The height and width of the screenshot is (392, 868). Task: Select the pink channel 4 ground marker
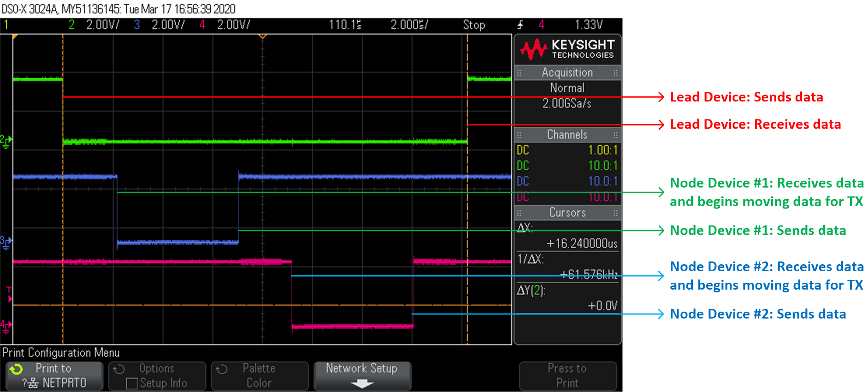pyautogui.click(x=6, y=327)
